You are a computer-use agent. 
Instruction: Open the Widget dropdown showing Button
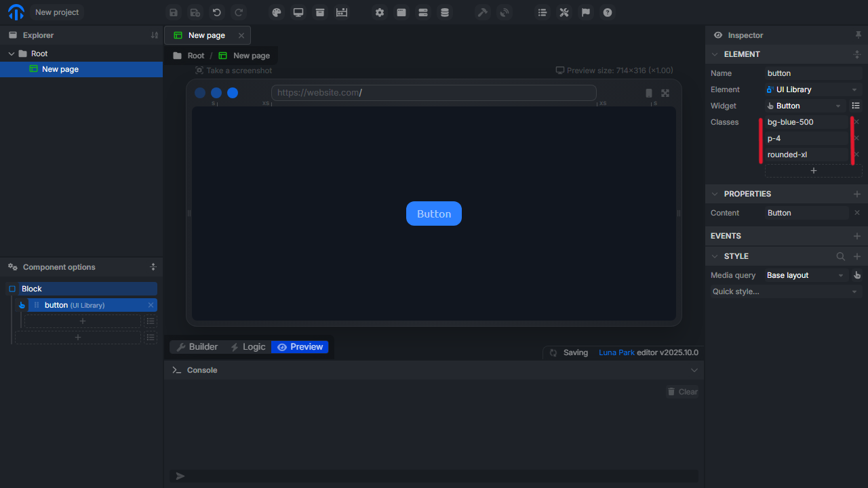[805, 106]
